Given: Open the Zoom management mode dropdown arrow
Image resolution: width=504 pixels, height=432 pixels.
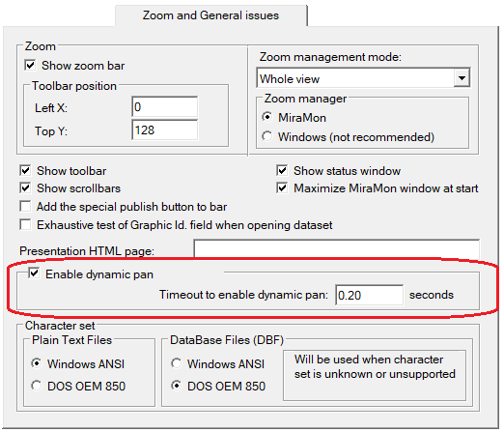Looking at the screenshot, I should [x=462, y=78].
